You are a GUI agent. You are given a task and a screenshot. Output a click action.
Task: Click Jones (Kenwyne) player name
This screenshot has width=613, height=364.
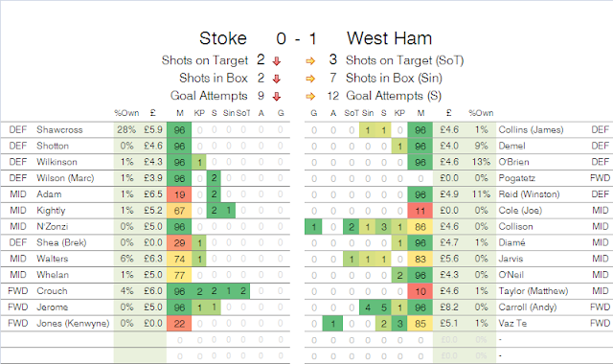73,324
